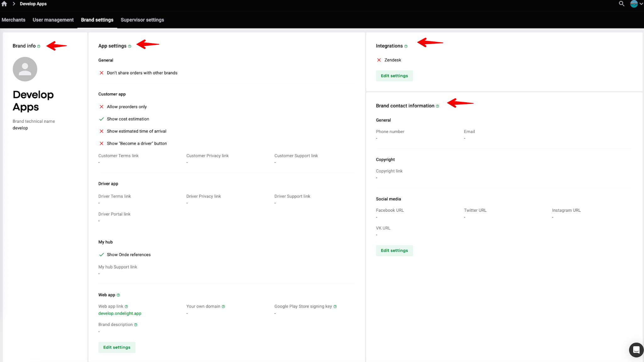The image size is (644, 362).
Task: Click help icon beside Brand contact information
Action: tap(437, 106)
